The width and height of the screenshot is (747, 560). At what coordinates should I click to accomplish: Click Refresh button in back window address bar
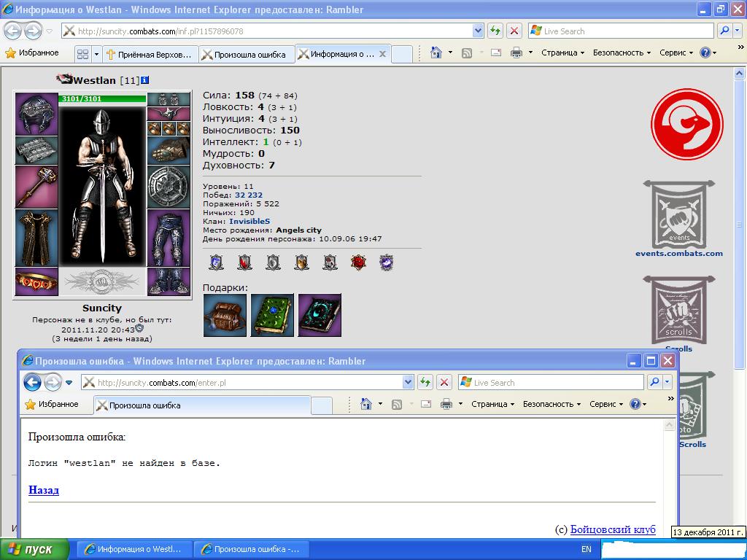(x=495, y=31)
